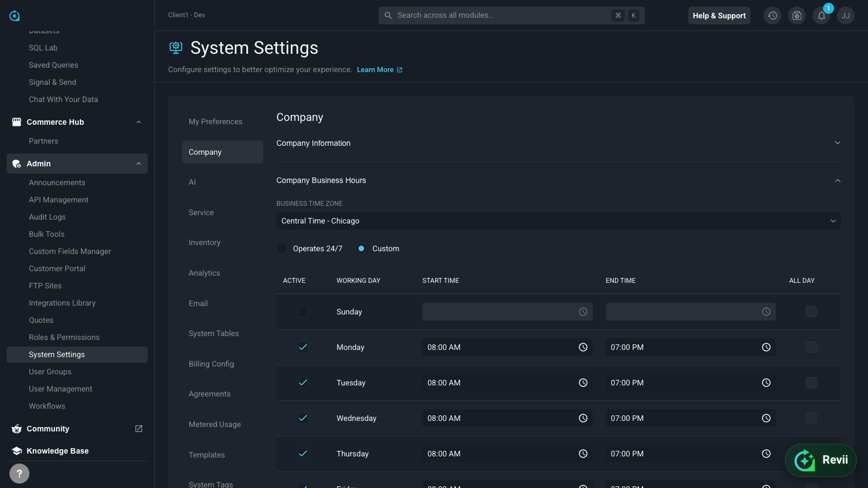Click the app logo in the sidebar
The width and height of the screenshot is (868, 488).
coord(14,16)
